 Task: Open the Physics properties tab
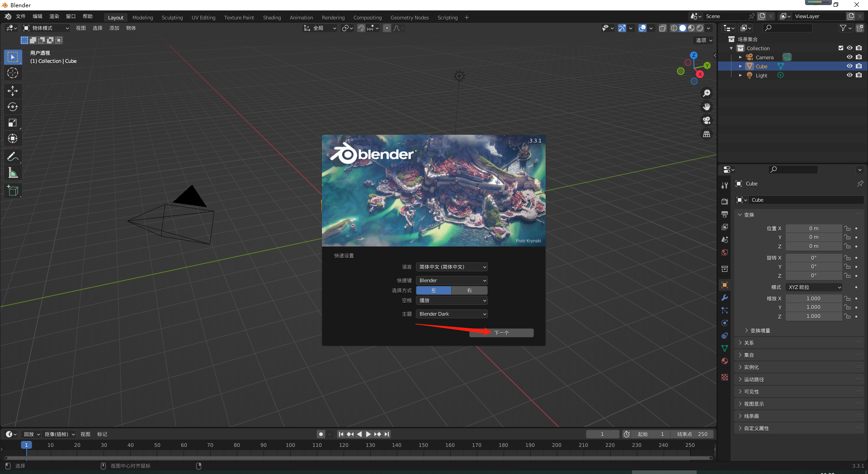click(x=725, y=323)
